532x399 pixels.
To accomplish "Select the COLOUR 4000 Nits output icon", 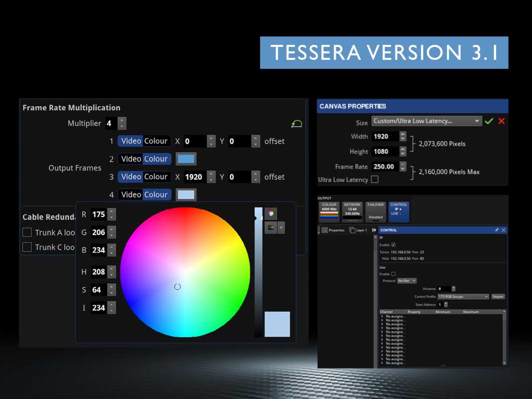I will [x=329, y=212].
